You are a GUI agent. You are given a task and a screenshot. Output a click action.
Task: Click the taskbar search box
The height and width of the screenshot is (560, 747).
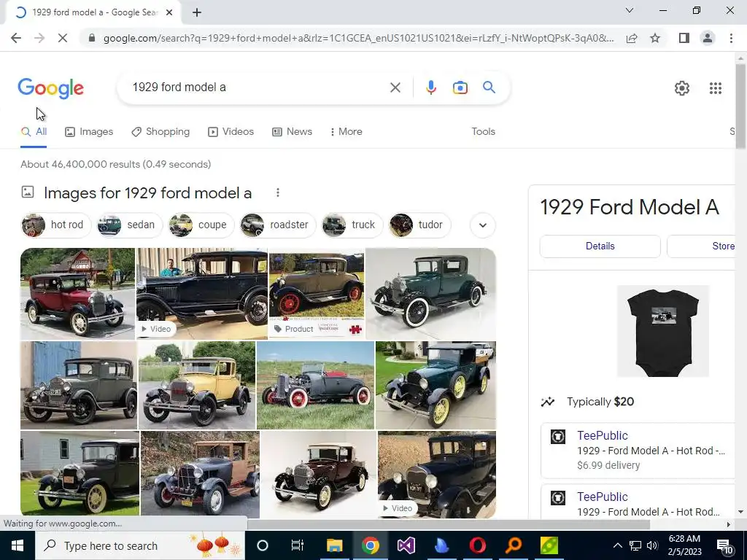click(139, 545)
